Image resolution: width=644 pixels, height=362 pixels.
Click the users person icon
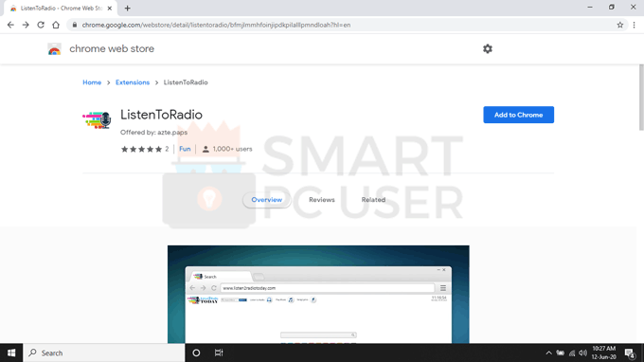(206, 149)
